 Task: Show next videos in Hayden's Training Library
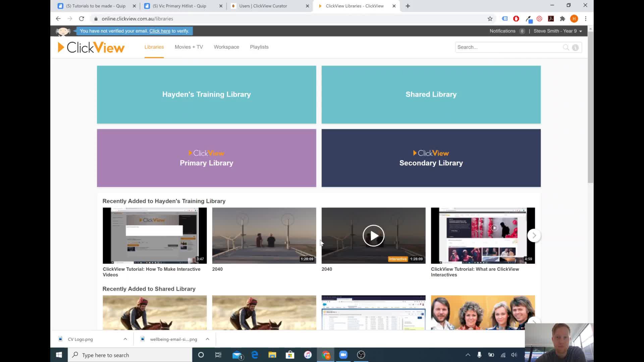coord(534,236)
